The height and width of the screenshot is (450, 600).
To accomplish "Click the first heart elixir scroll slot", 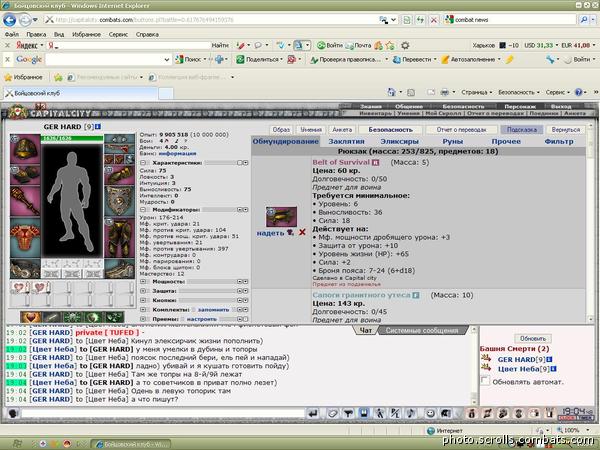I will [x=18, y=288].
